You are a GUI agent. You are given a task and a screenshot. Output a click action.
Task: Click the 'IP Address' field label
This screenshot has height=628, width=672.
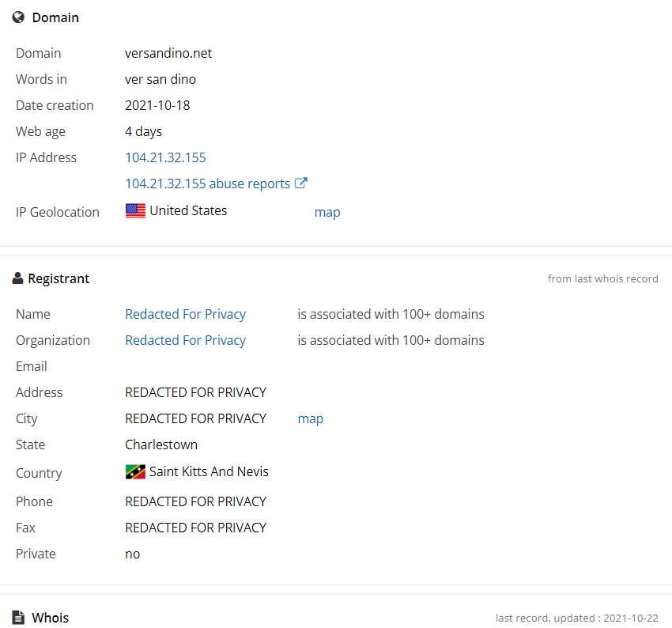point(47,157)
